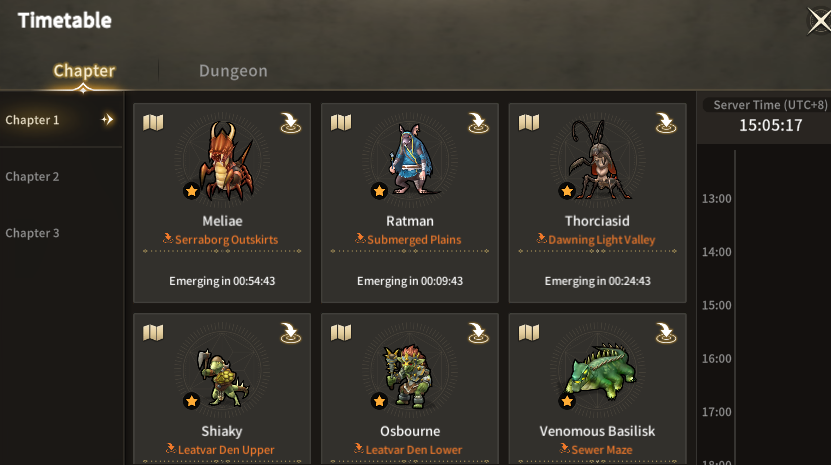Image resolution: width=831 pixels, height=465 pixels.
Task: Click teleport icon on Thorciasid card
Action: point(666,123)
